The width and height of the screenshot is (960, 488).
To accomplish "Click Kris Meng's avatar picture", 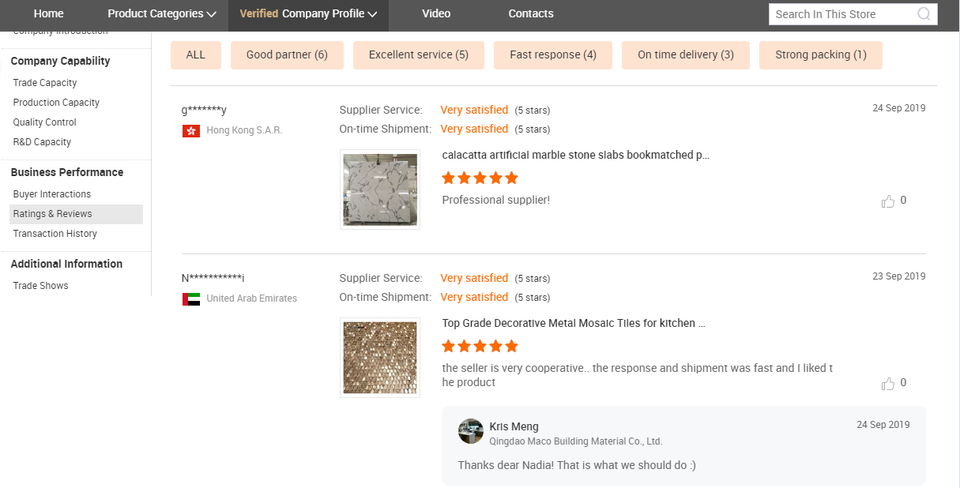I will pos(471,431).
